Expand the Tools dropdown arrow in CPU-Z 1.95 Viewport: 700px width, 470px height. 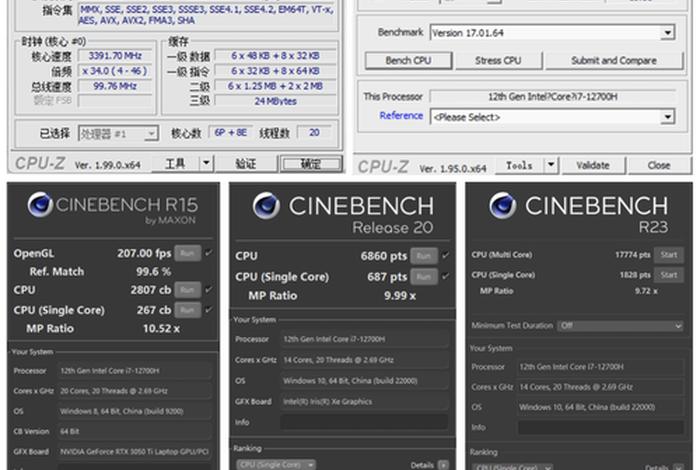click(x=551, y=166)
